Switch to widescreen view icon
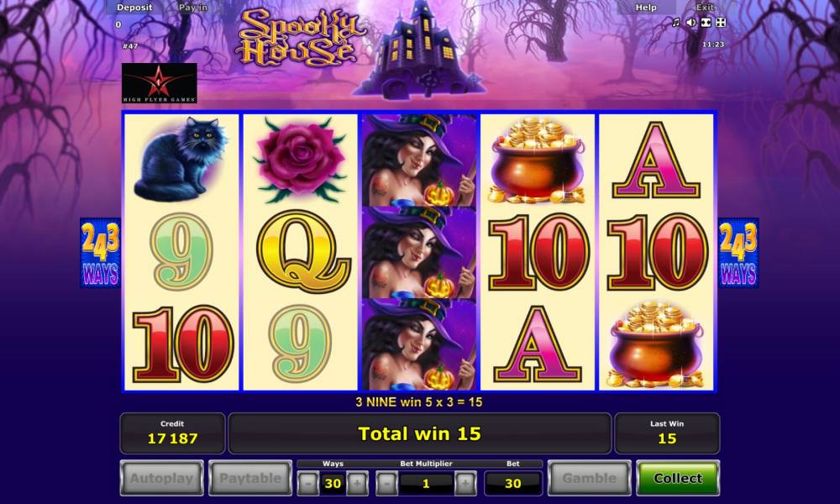The height and width of the screenshot is (504, 840). click(x=706, y=22)
